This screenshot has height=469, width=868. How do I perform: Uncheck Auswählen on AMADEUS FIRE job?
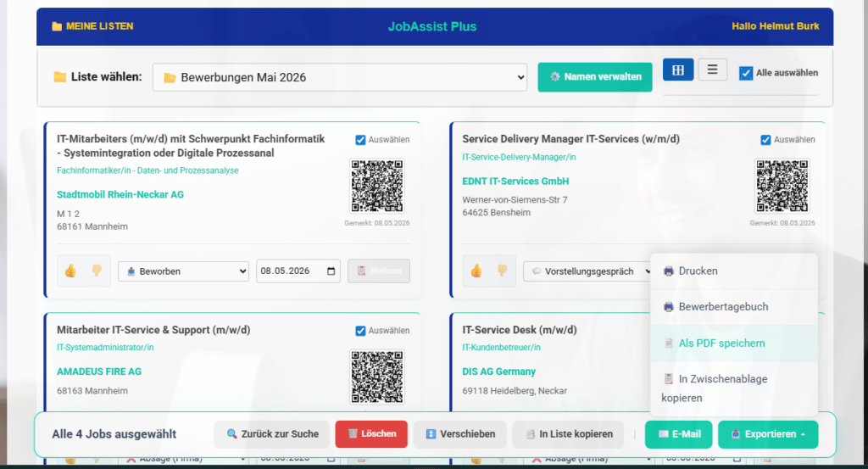coord(360,331)
